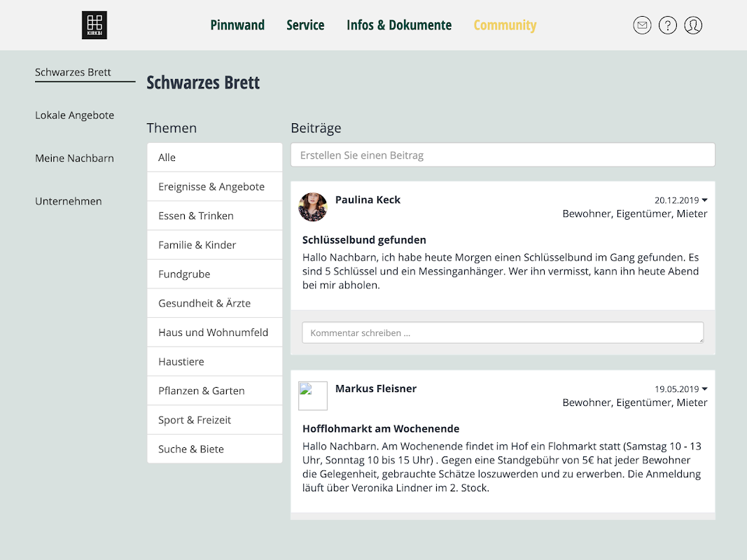Open Infos & Dokumente menu

coord(399,25)
